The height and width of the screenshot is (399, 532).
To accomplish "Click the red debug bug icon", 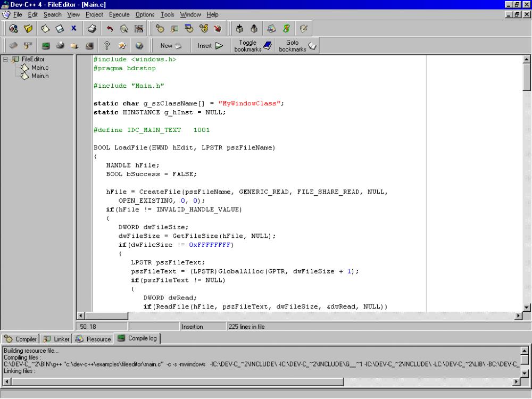I will (218, 28).
